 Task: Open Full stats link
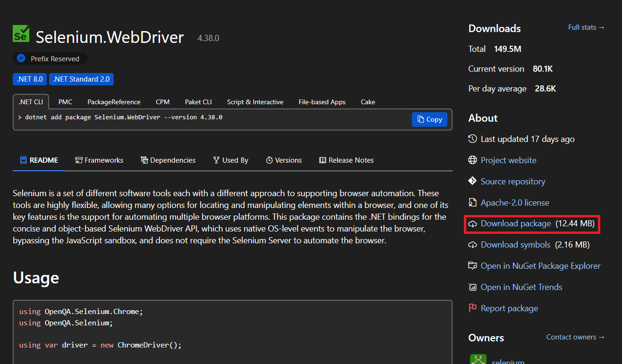586,27
